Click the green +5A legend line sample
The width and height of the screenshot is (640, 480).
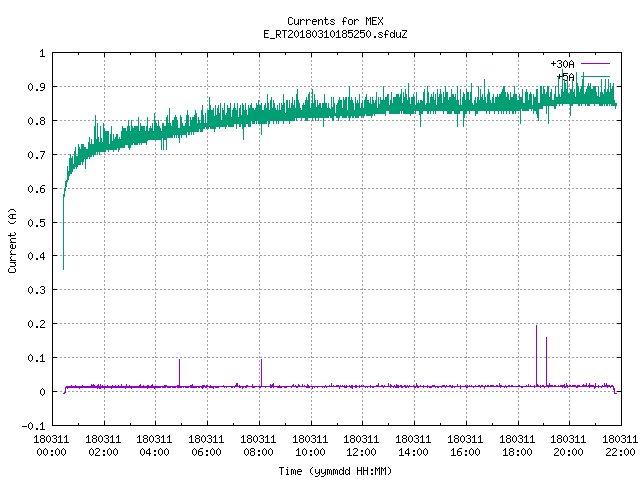click(x=595, y=76)
